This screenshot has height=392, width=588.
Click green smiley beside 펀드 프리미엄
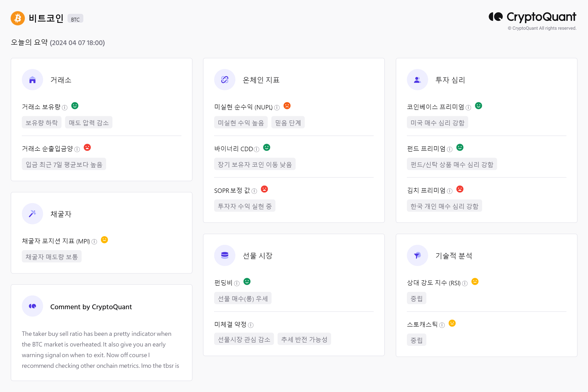(460, 148)
